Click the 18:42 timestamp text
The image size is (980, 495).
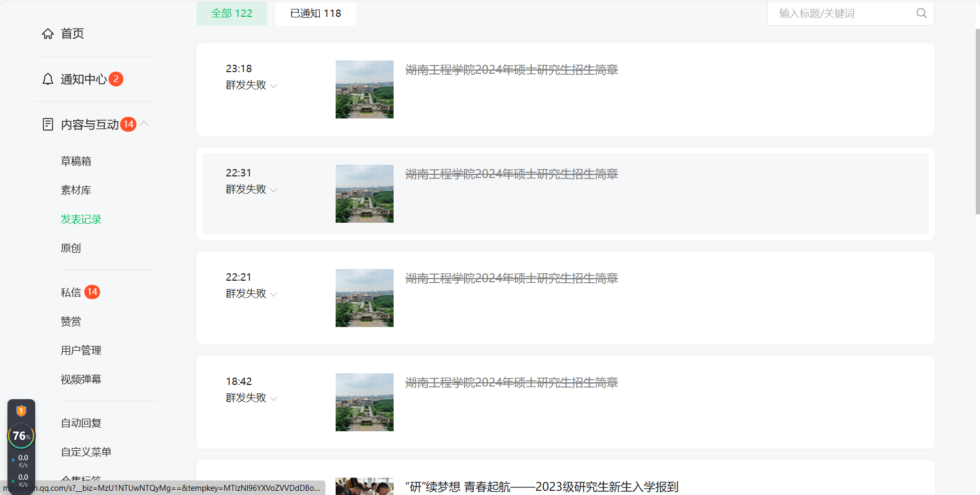239,381
